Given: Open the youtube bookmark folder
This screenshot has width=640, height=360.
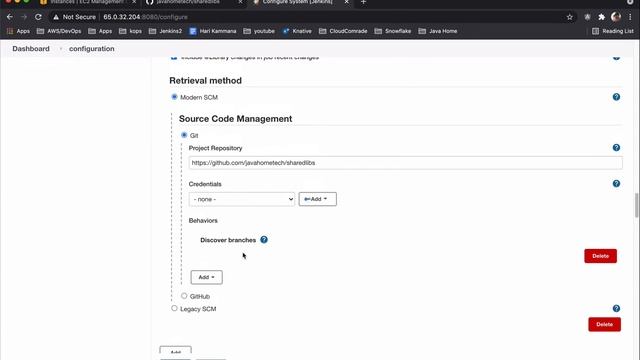Looking at the screenshot, I should (259, 31).
